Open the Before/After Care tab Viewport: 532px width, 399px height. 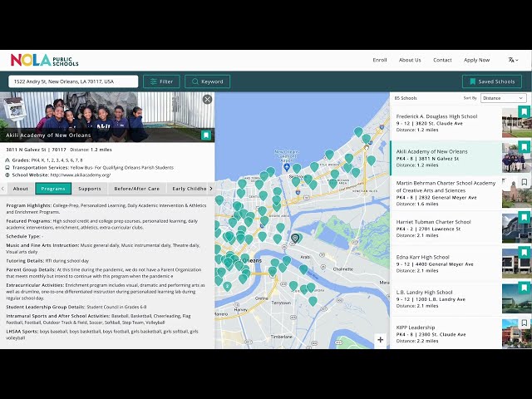tap(136, 189)
